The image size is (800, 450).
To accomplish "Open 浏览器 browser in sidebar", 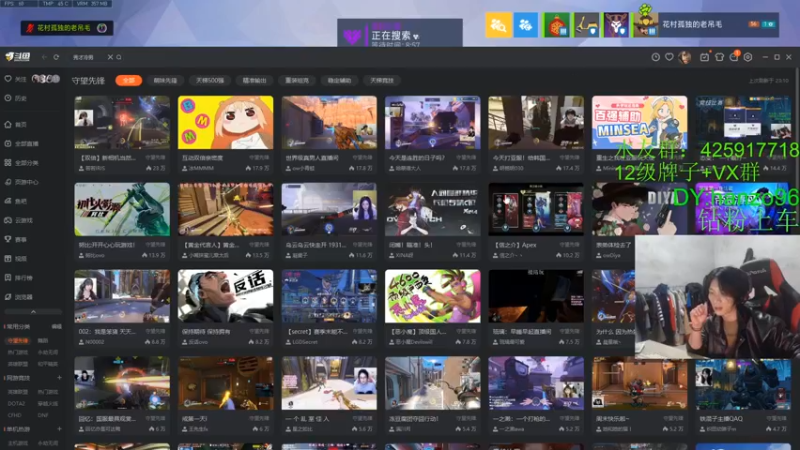I will (19, 297).
